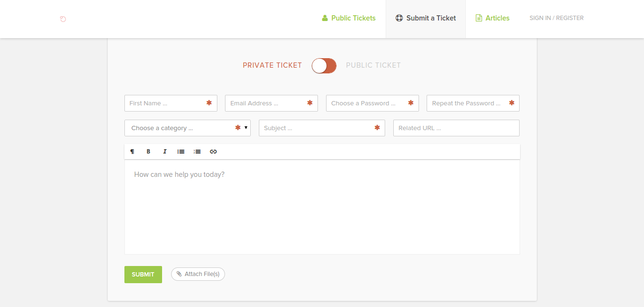644x307 pixels.
Task: Open the SIGN IN / REGISTER link
Action: click(556, 18)
